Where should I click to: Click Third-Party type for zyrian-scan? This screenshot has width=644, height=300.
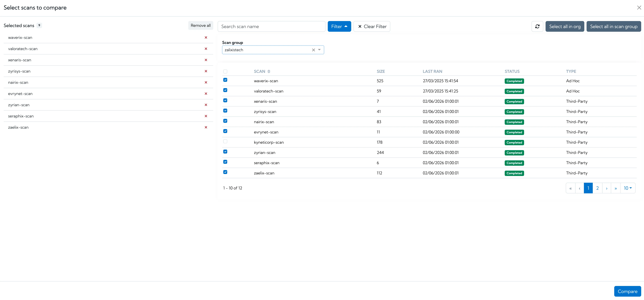tap(577, 153)
